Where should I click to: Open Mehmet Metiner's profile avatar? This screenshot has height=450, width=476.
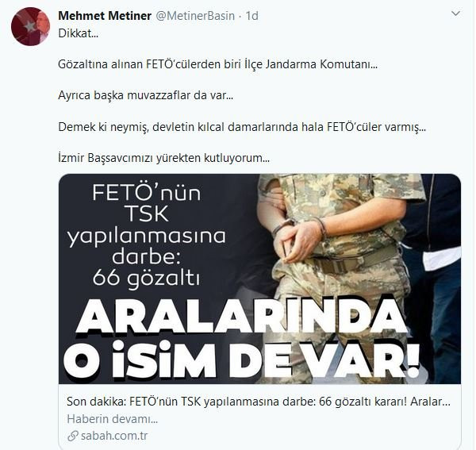30,26
